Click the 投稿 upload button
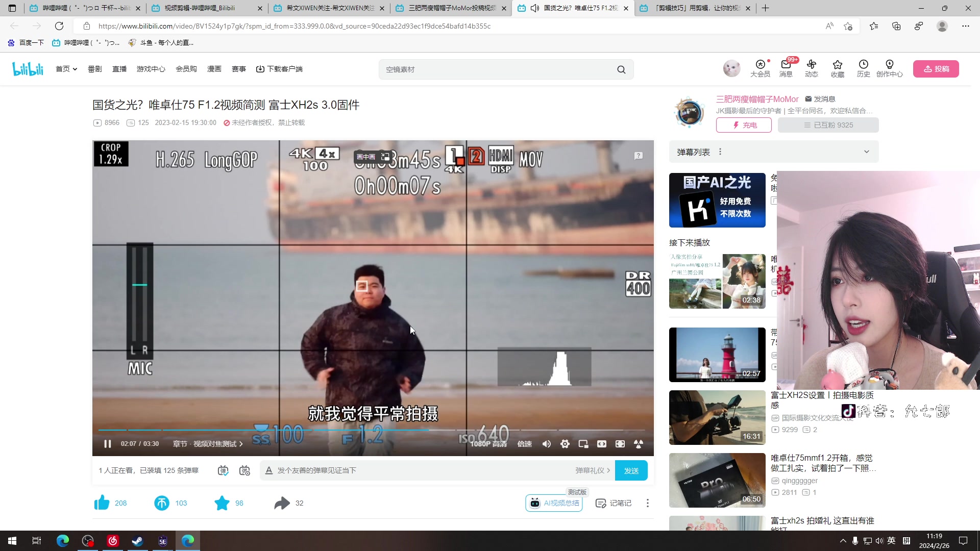This screenshot has height=551, width=980. (x=936, y=69)
